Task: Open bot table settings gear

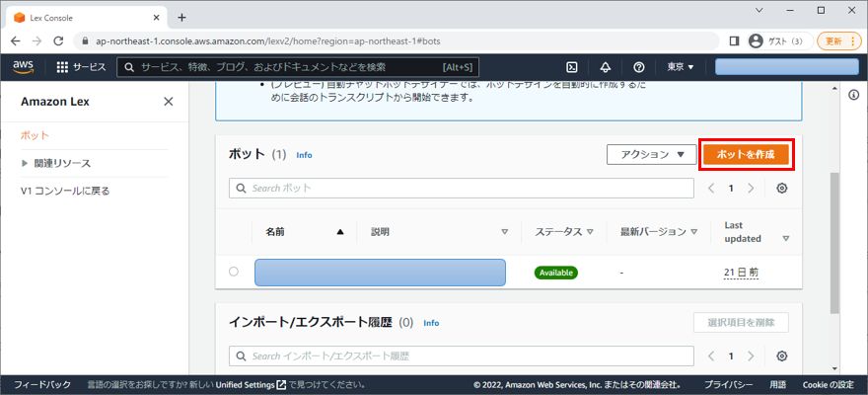Action: 781,188
